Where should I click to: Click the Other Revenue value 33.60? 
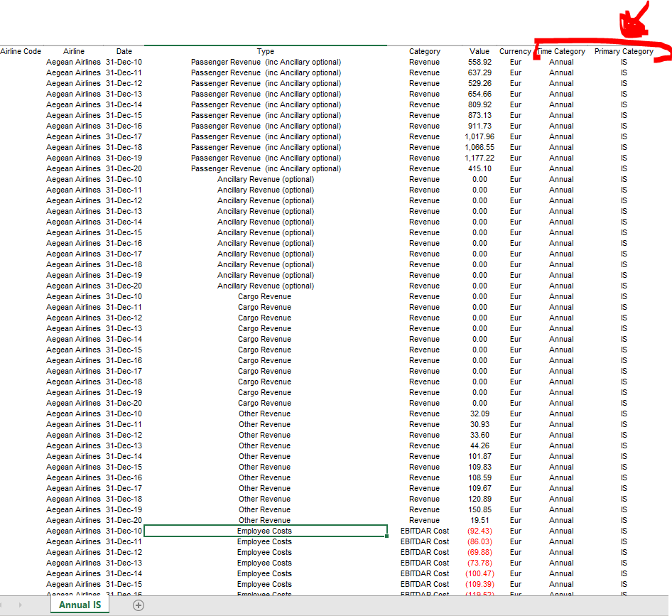(479, 436)
